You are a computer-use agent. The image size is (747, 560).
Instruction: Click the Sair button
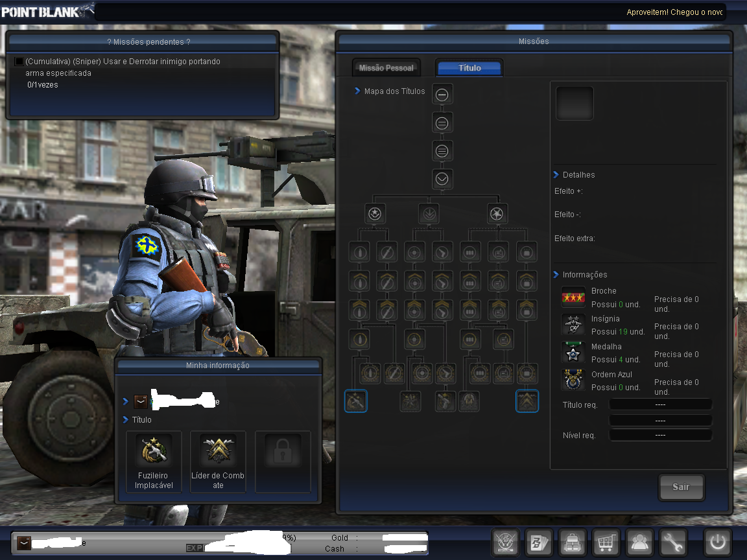[681, 487]
